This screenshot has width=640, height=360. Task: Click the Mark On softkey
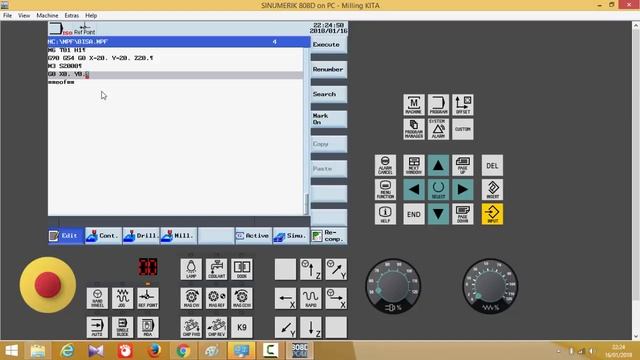pyautogui.click(x=329, y=119)
